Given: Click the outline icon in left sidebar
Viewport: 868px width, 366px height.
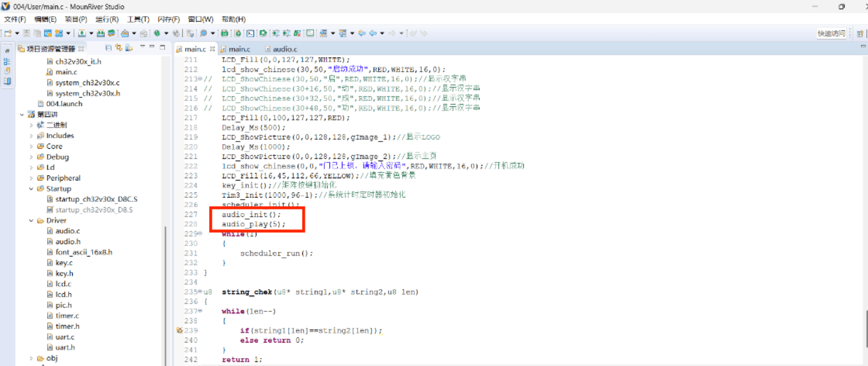Looking at the screenshot, I should tap(7, 61).
